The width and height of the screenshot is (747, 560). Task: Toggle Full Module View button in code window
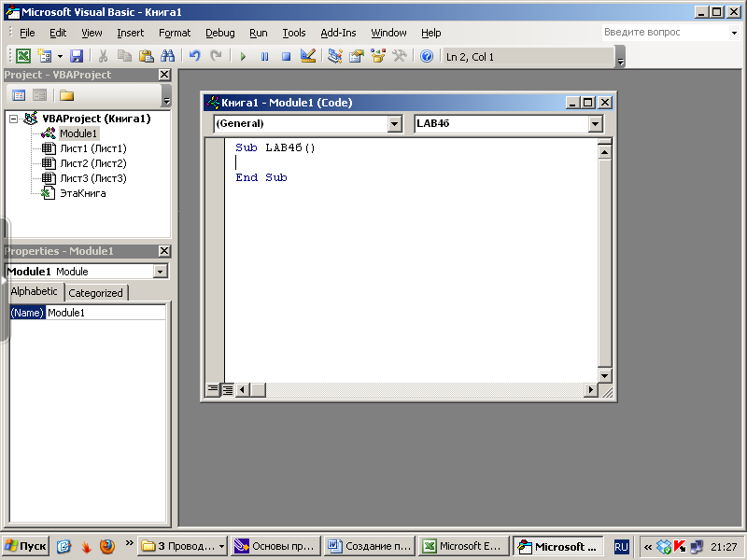click(x=227, y=390)
